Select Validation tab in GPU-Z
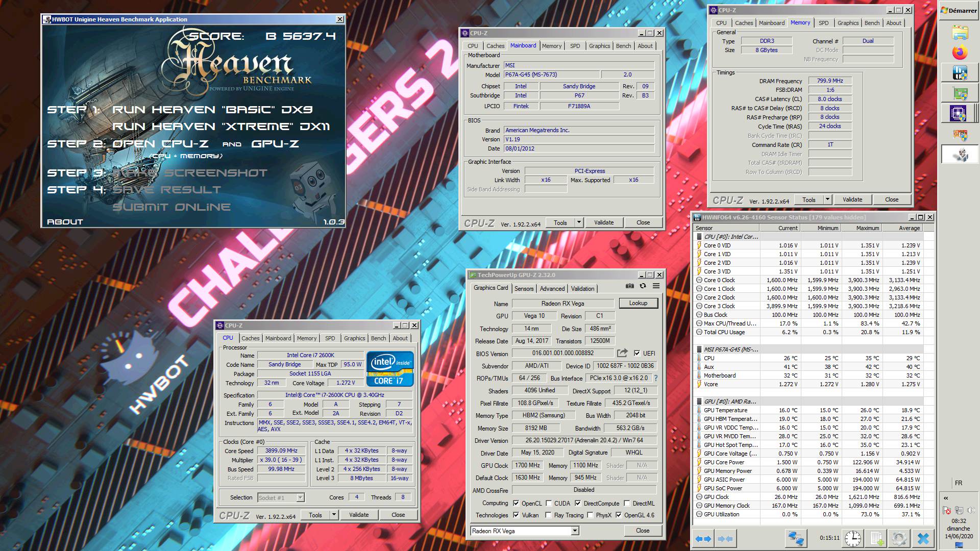980x551 pixels. [582, 289]
